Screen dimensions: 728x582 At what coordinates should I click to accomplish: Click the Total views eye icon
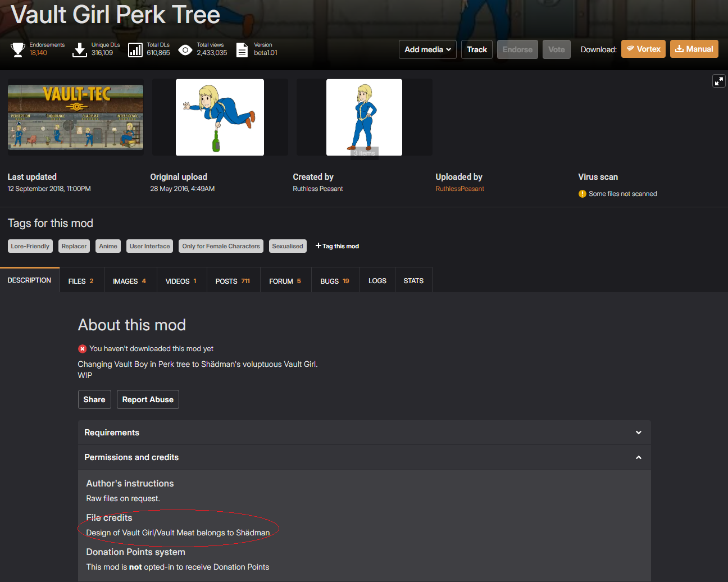tap(185, 50)
